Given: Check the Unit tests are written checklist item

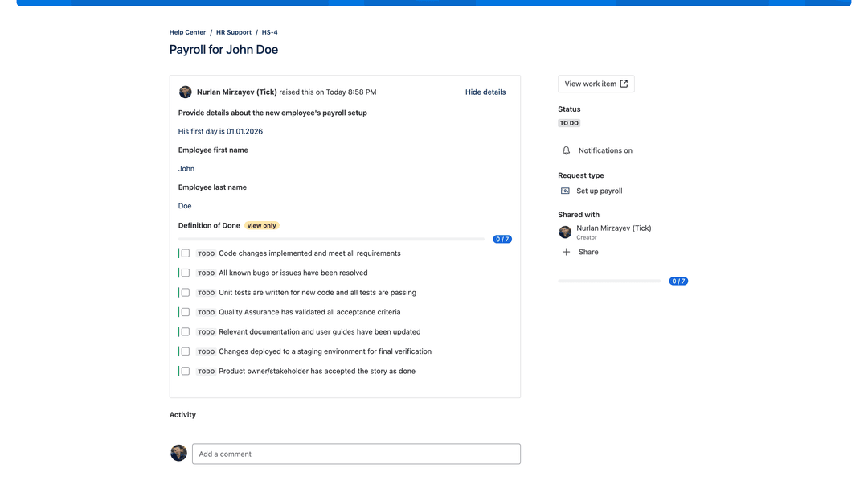Looking at the screenshot, I should pyautogui.click(x=185, y=292).
